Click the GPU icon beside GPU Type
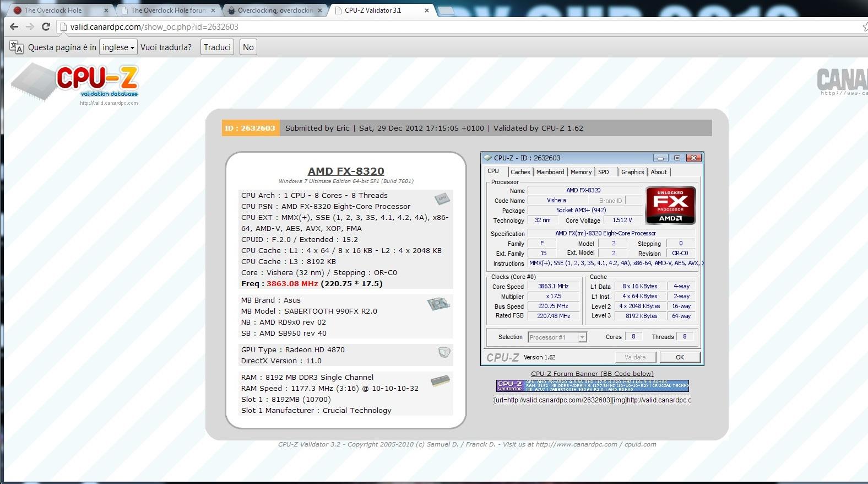The width and height of the screenshot is (868, 484). [444, 352]
